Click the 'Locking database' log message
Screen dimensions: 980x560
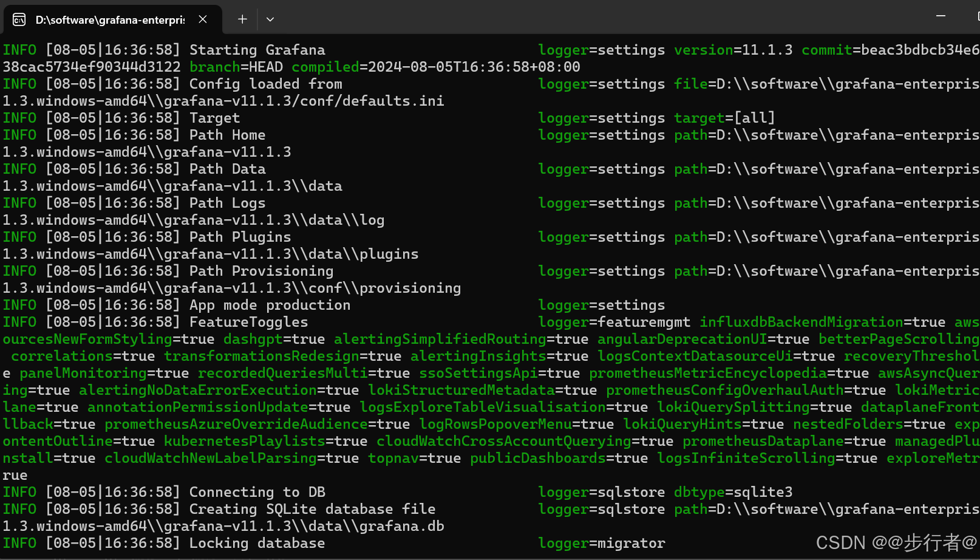click(257, 543)
